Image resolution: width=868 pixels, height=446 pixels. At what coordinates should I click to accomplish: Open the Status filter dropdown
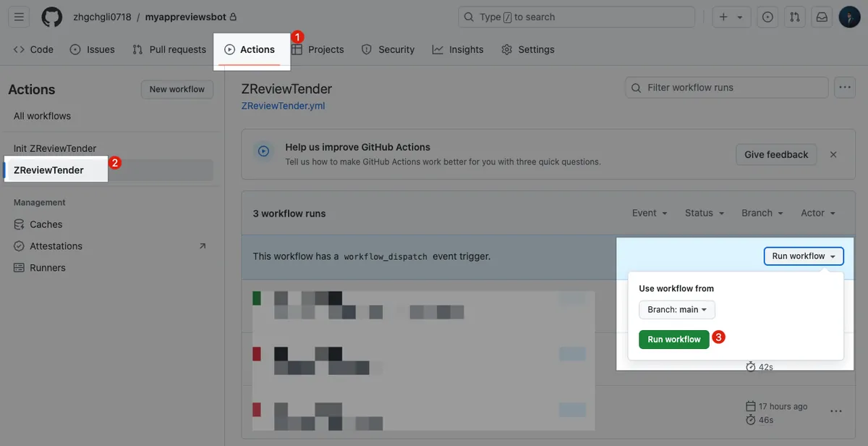point(704,213)
